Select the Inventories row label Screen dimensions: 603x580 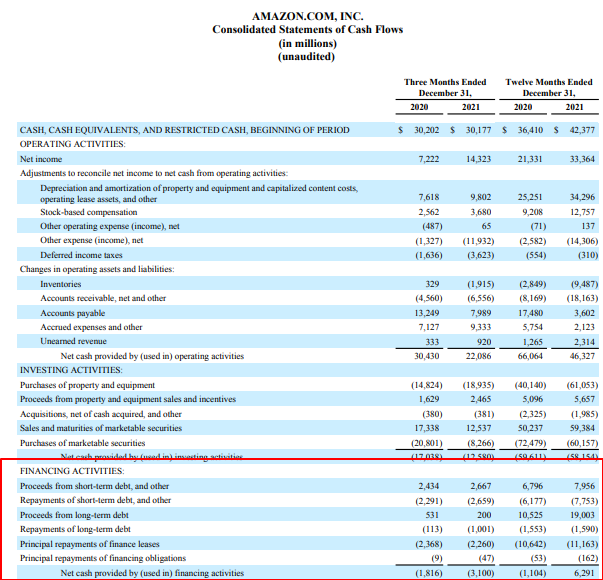[x=61, y=284]
